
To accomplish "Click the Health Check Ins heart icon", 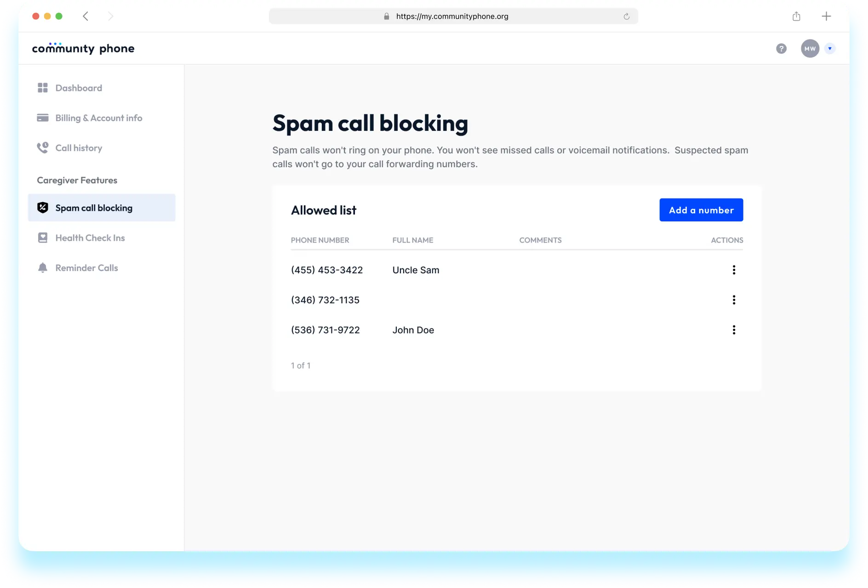I will coord(43,238).
